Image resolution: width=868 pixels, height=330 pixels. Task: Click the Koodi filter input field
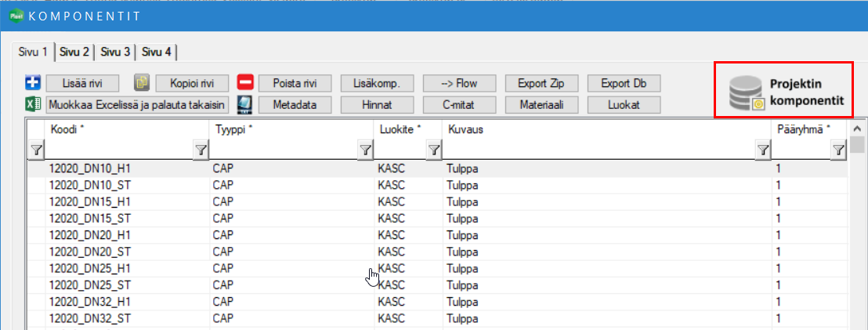tap(119, 150)
